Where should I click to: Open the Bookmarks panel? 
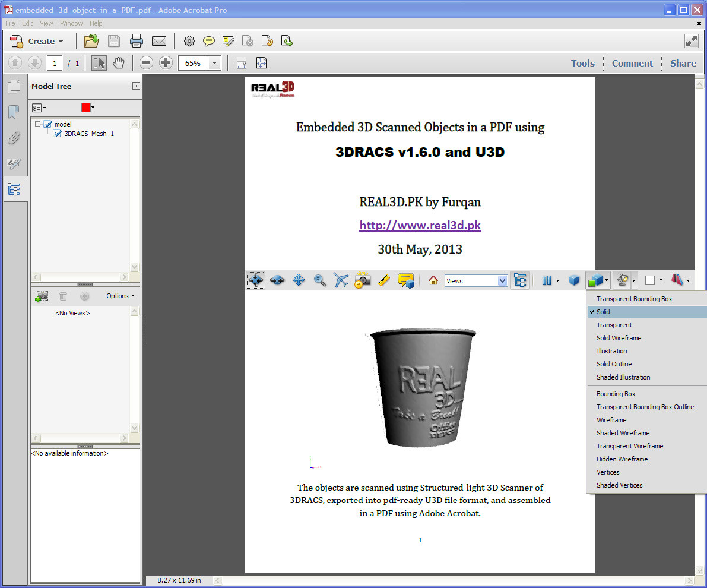pos(14,112)
